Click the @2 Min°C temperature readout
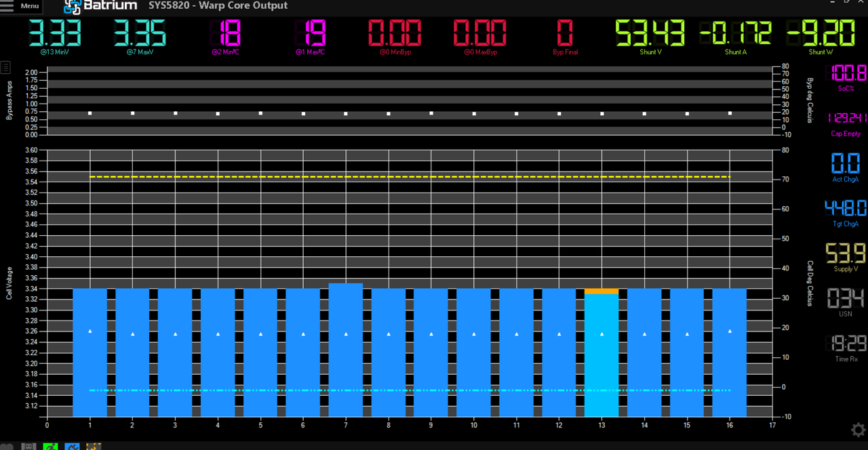The height and width of the screenshot is (450, 868). (x=224, y=37)
